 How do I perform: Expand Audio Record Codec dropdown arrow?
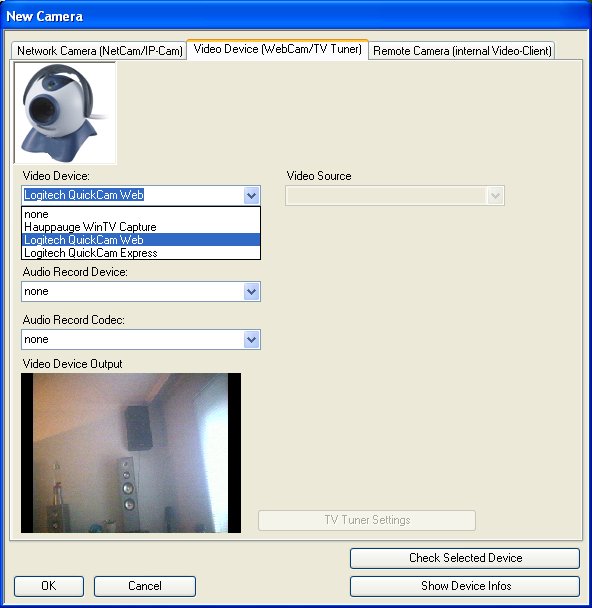(252, 339)
